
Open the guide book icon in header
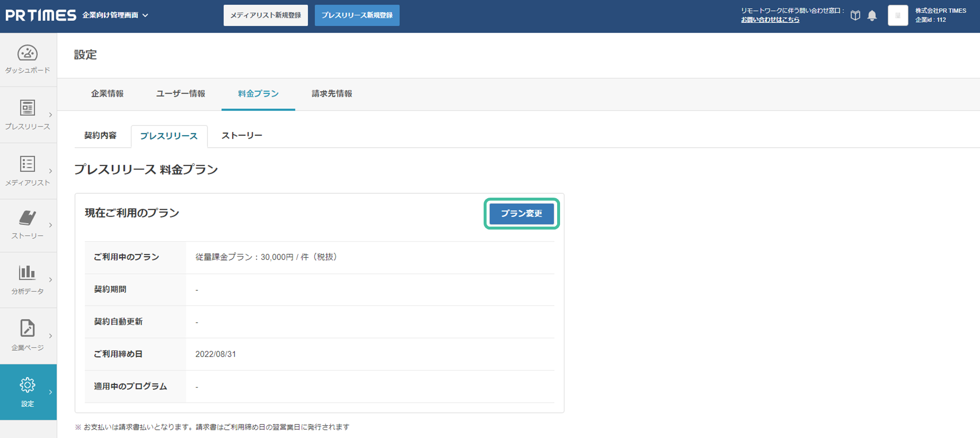pyautogui.click(x=856, y=15)
